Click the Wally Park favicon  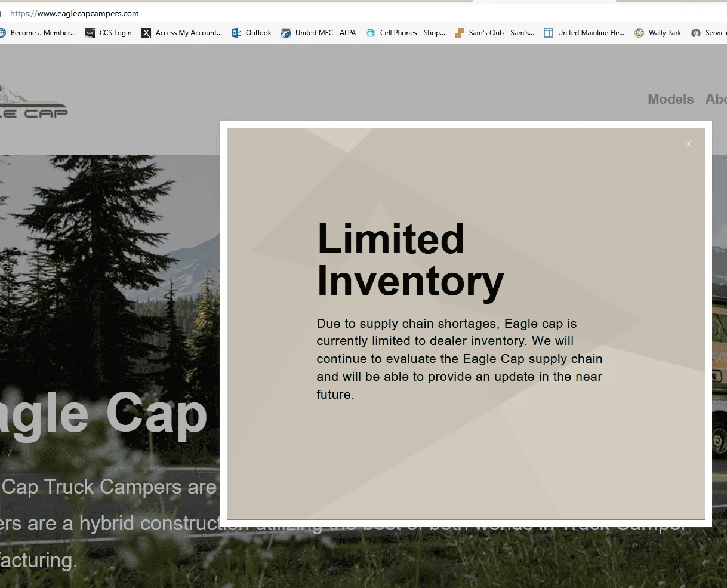(x=639, y=33)
